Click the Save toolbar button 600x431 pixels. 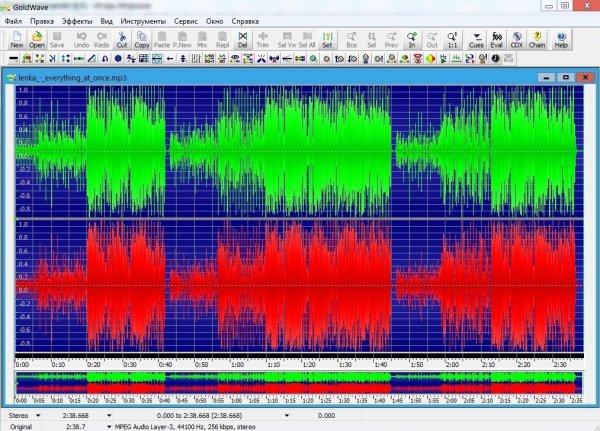[x=57, y=39]
